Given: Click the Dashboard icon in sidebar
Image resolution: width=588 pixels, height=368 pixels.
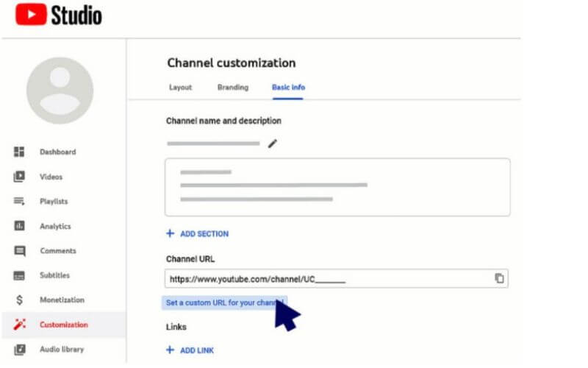Looking at the screenshot, I should click(20, 152).
